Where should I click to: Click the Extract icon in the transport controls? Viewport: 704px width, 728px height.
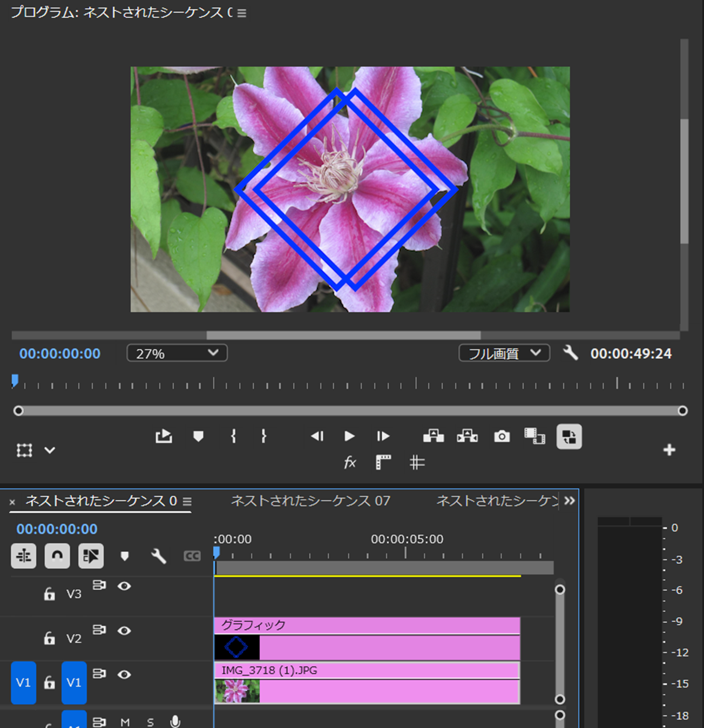pos(468,436)
